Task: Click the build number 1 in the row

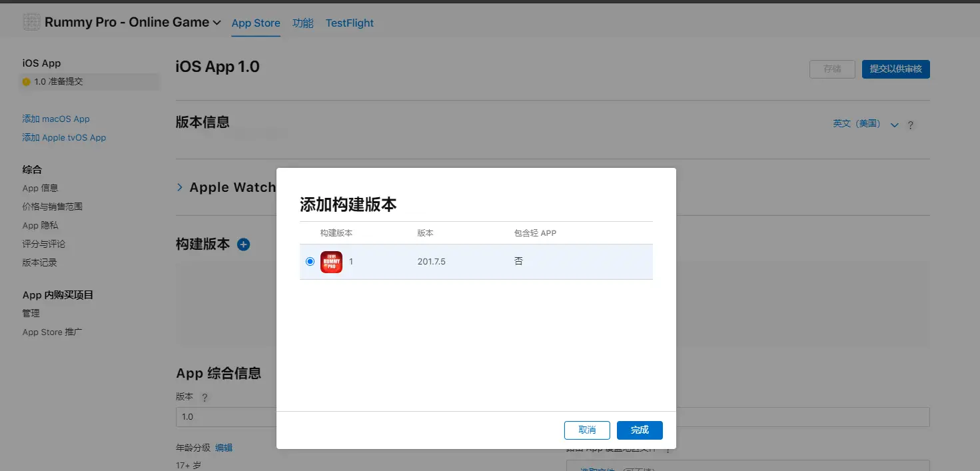Action: [351, 262]
